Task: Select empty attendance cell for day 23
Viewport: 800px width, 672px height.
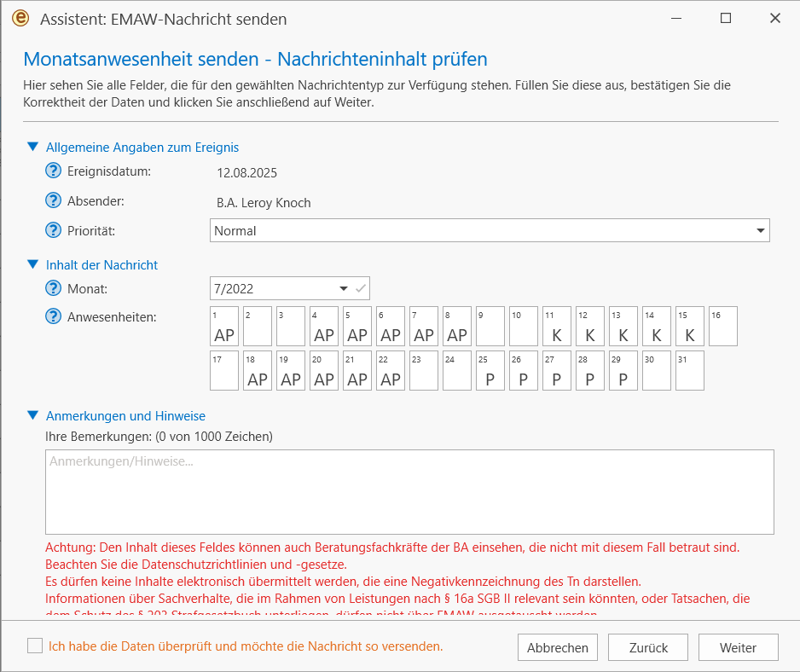Action: [424, 370]
